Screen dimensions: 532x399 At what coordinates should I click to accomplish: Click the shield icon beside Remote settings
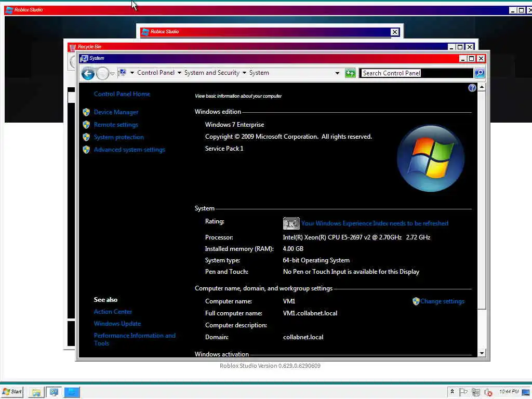point(86,125)
